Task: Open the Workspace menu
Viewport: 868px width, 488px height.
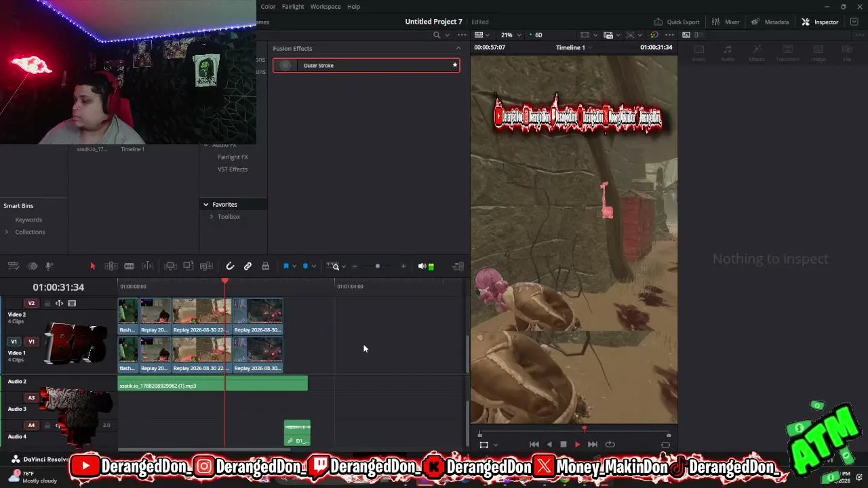Action: coord(325,7)
